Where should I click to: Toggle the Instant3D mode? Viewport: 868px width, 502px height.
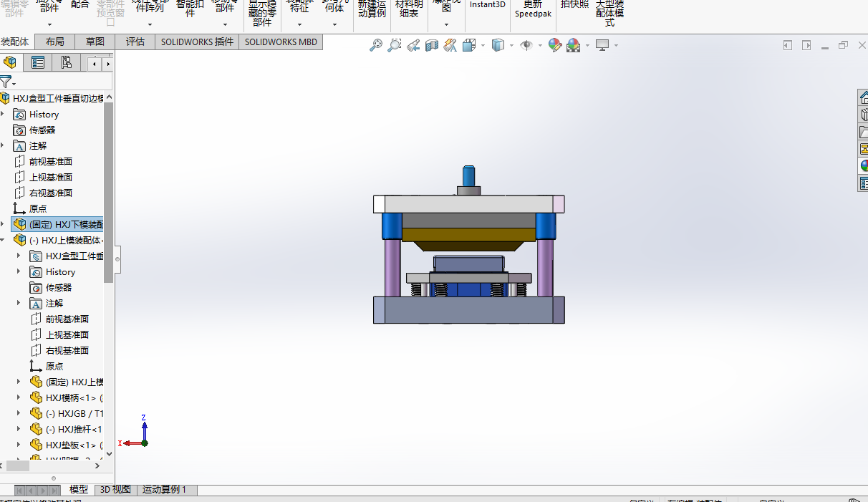487,6
